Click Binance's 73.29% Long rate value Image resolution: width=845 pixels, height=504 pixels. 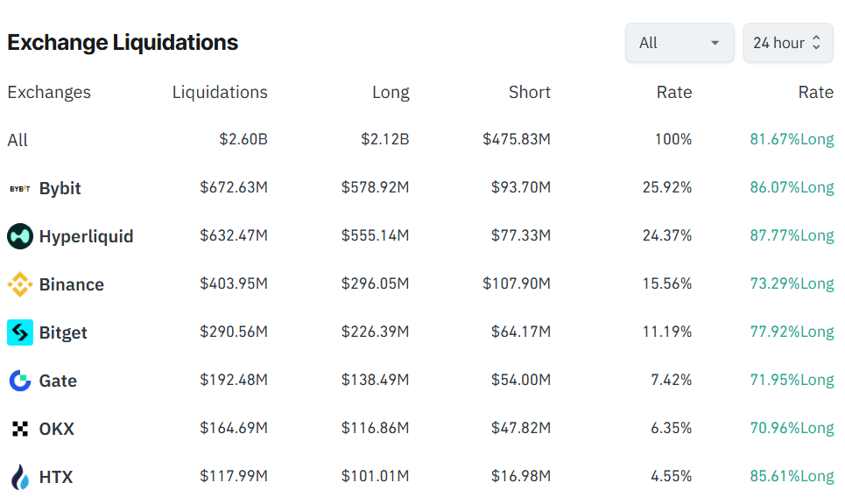click(x=789, y=283)
